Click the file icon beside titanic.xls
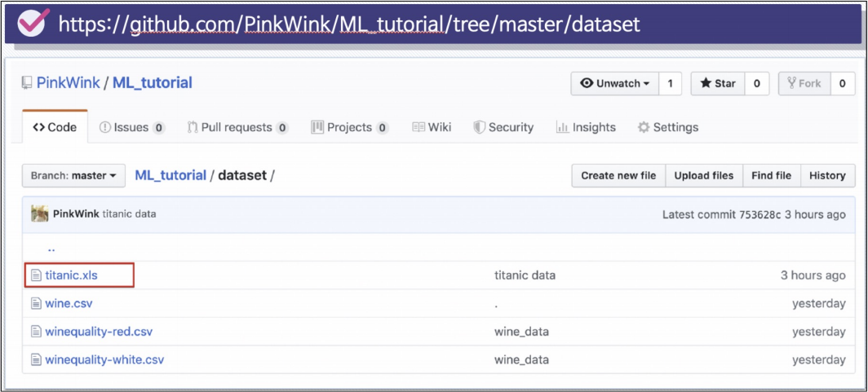This screenshot has width=868, height=392. pos(36,275)
